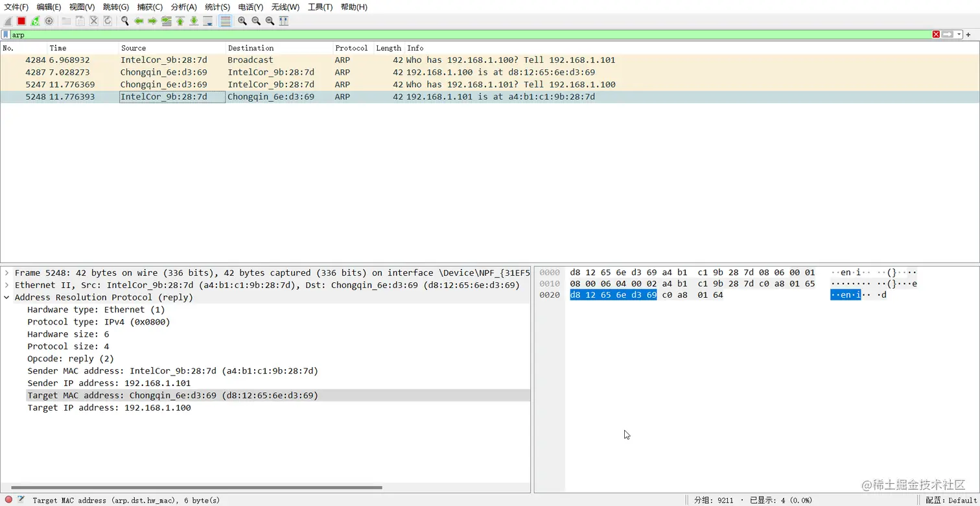Click the close capture file icon
Image resolution: width=980 pixels, height=506 pixels.
click(94, 21)
